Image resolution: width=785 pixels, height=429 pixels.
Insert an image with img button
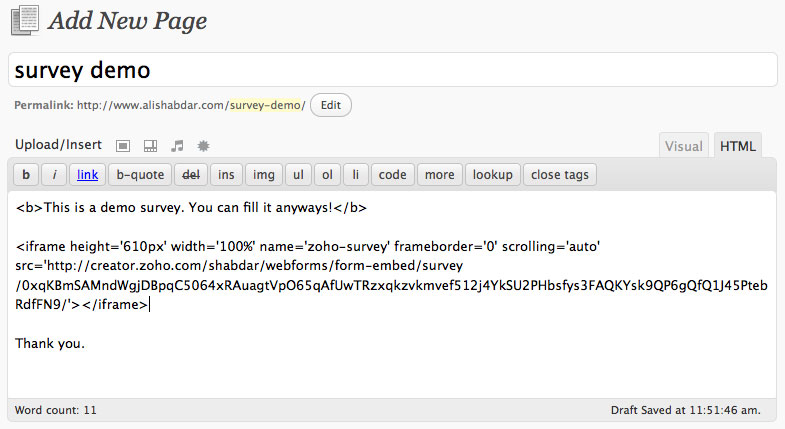264,175
